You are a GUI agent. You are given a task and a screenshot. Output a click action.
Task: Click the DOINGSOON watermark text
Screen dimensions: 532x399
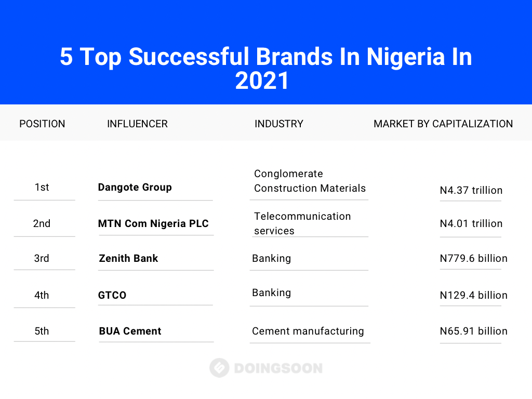pos(278,368)
